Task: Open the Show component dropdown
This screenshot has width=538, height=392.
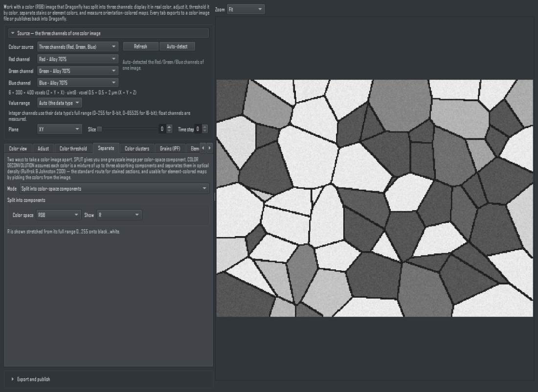Action: (119, 215)
